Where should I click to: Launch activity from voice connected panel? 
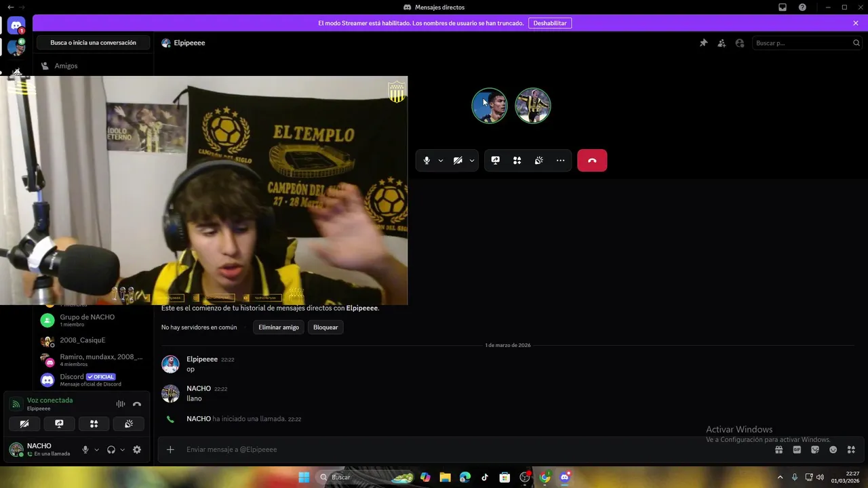coord(94,424)
